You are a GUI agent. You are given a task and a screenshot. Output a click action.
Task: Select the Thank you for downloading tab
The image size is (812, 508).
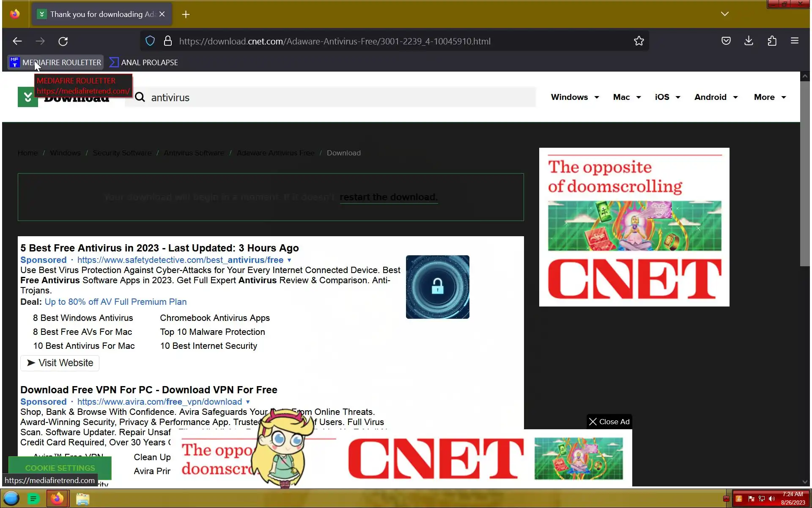[97, 14]
